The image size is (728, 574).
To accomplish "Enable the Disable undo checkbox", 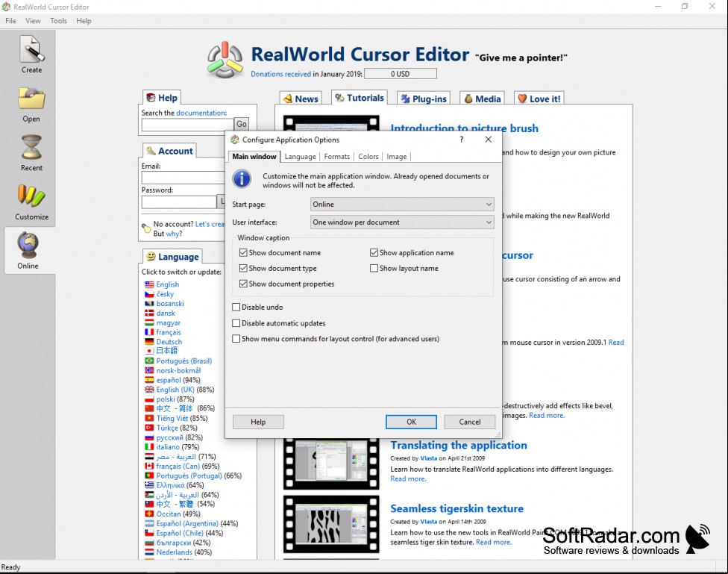I will [236, 307].
